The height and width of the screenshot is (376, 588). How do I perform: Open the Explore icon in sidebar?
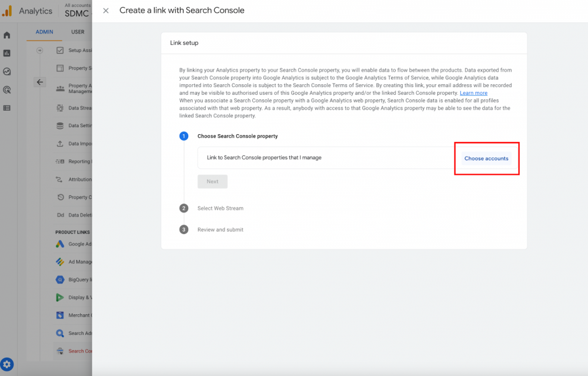pos(6,71)
